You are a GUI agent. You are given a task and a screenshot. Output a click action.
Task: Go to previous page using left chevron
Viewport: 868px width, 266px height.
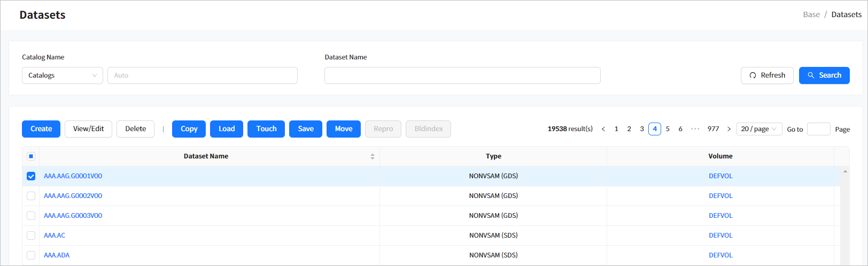(603, 129)
